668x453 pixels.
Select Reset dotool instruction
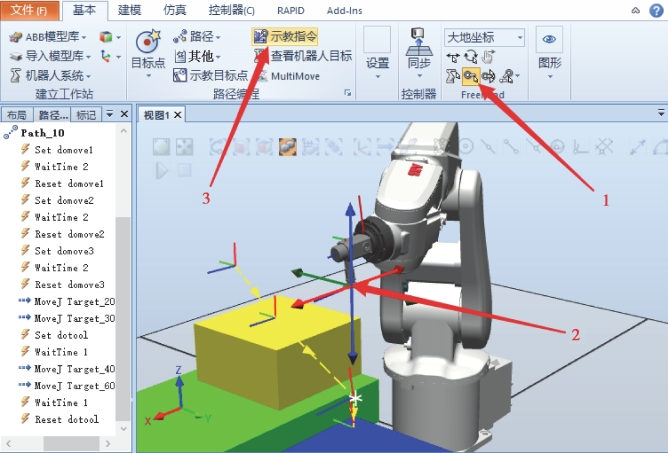[66, 419]
